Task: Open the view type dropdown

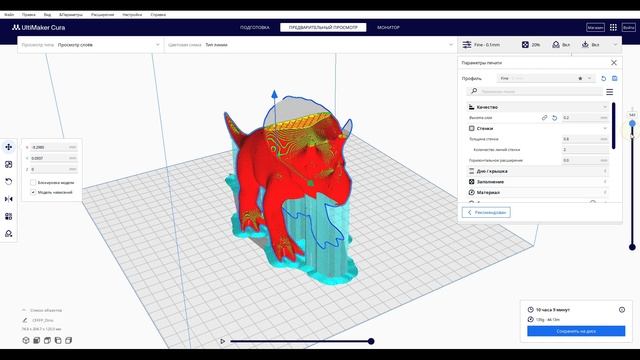Action: (91, 45)
